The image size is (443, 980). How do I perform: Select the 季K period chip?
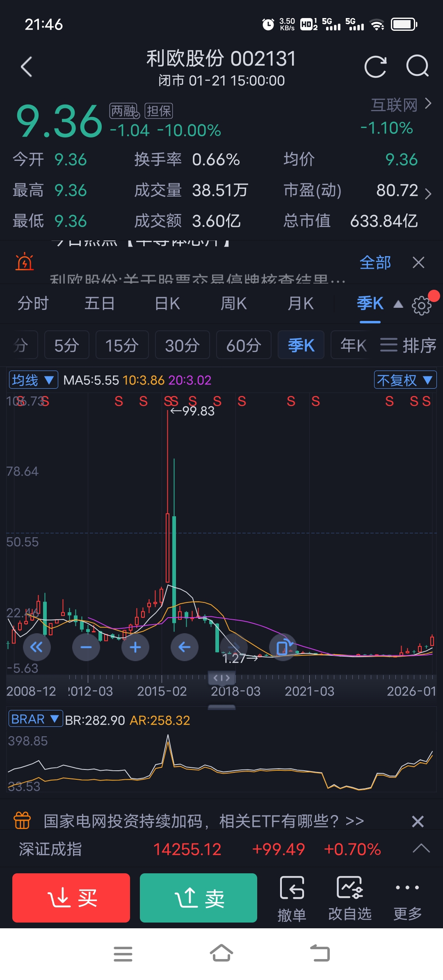(x=301, y=345)
